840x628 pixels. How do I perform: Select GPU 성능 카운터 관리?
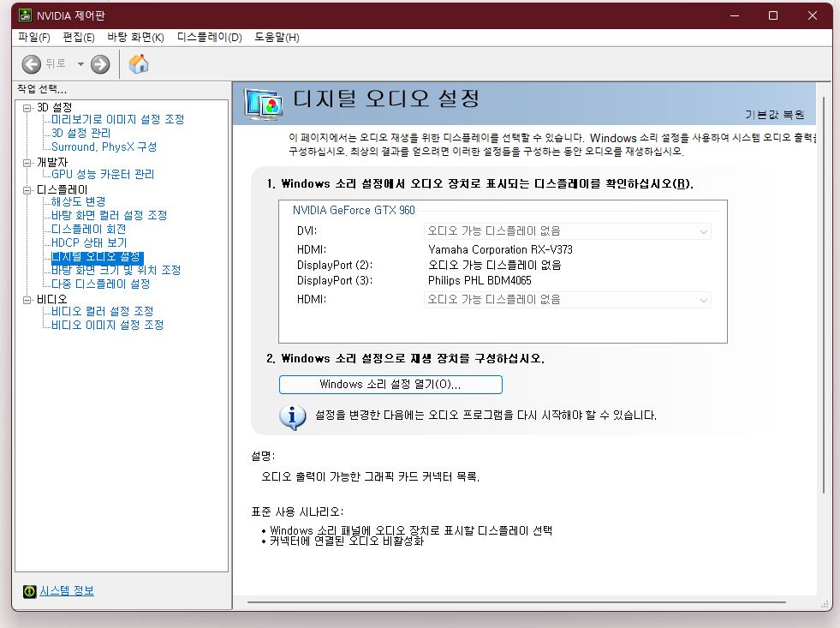(x=103, y=174)
